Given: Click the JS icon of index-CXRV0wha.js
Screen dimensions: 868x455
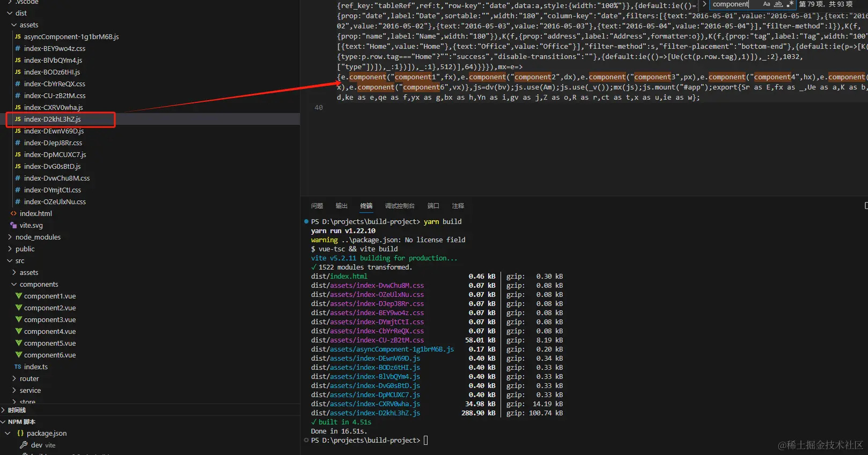Looking at the screenshot, I should tap(18, 107).
